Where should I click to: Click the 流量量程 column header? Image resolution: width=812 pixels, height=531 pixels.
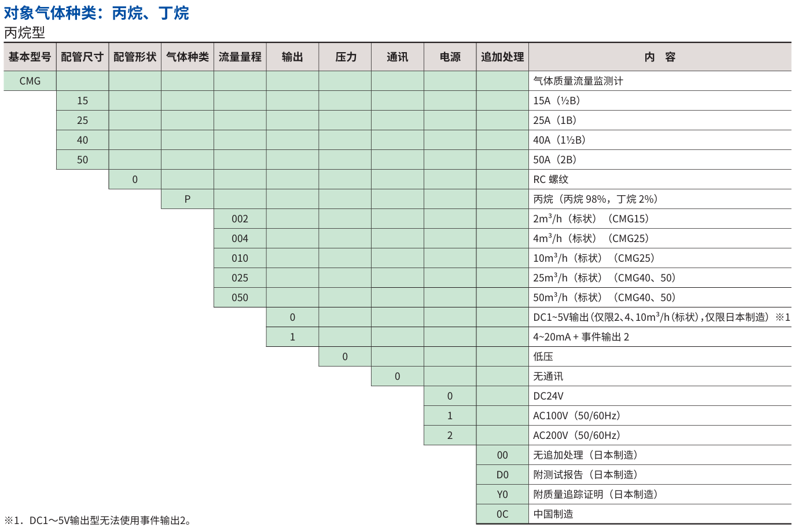[240, 57]
